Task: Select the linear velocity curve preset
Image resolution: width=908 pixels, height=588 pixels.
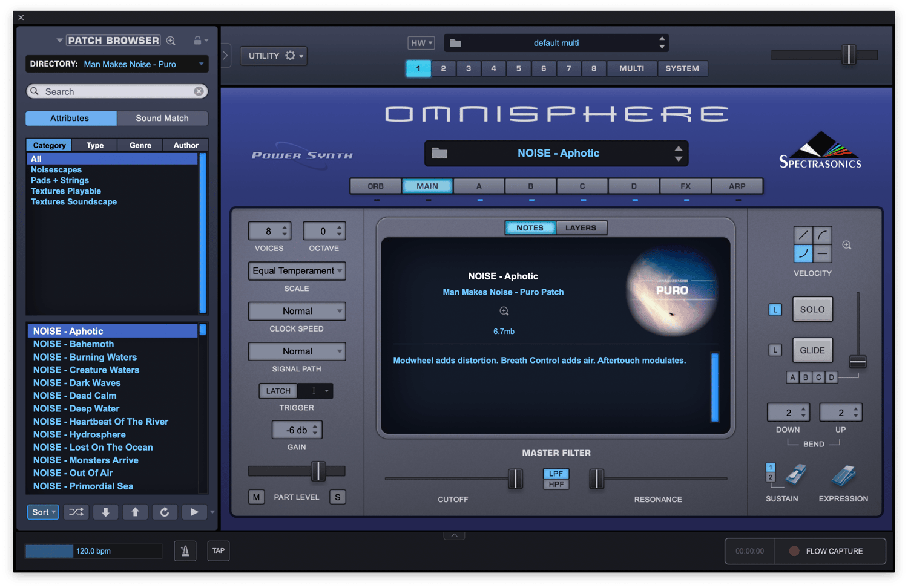Action: pos(803,235)
